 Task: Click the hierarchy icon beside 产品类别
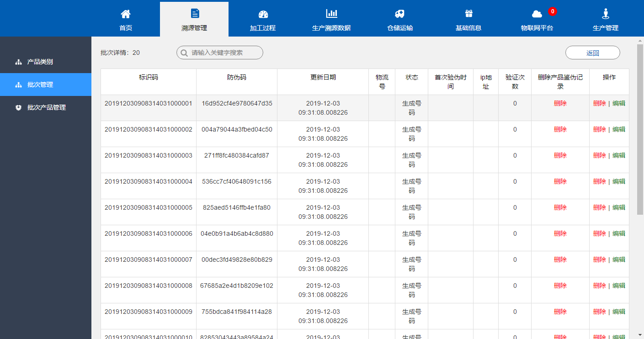click(x=19, y=62)
